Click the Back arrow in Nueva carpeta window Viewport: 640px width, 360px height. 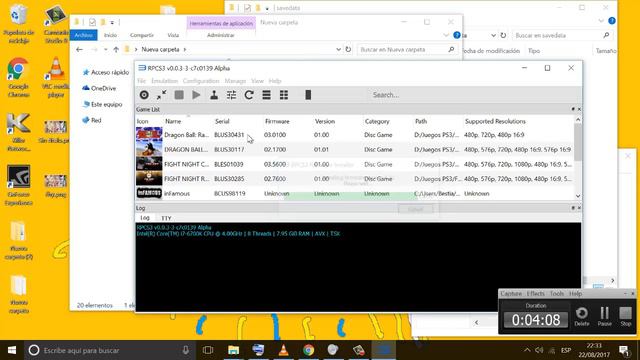tap(79, 49)
